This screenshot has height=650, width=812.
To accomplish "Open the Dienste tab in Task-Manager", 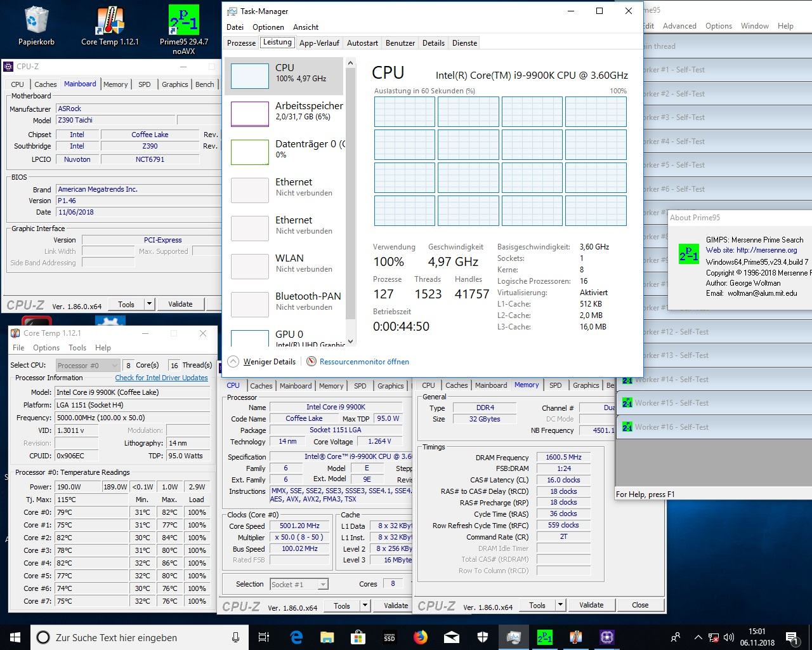I will click(464, 43).
